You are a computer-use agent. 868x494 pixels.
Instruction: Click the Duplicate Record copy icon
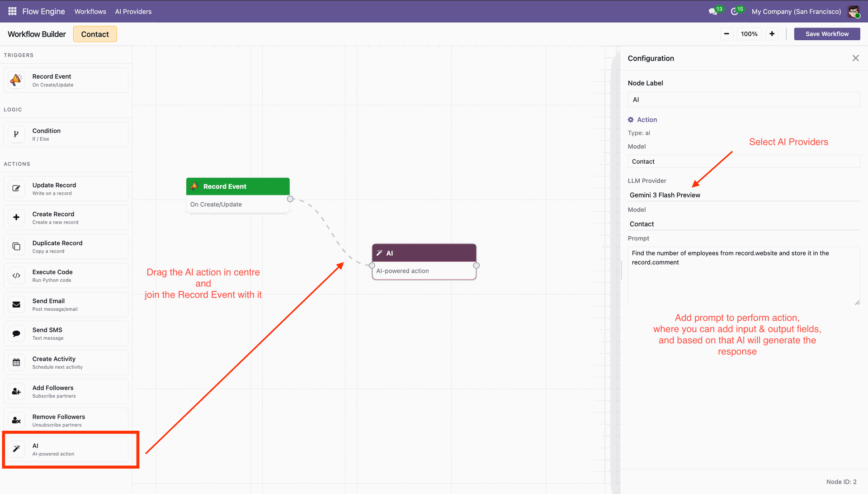[16, 247]
